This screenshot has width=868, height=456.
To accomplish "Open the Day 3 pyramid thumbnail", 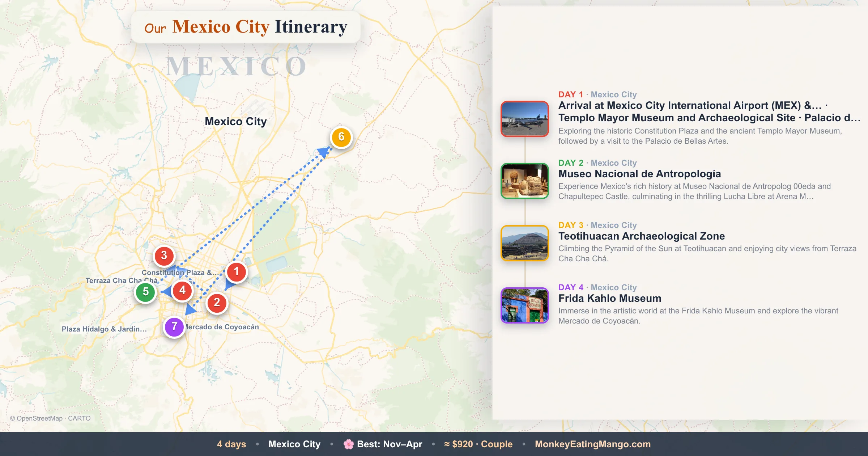I will coord(524,243).
